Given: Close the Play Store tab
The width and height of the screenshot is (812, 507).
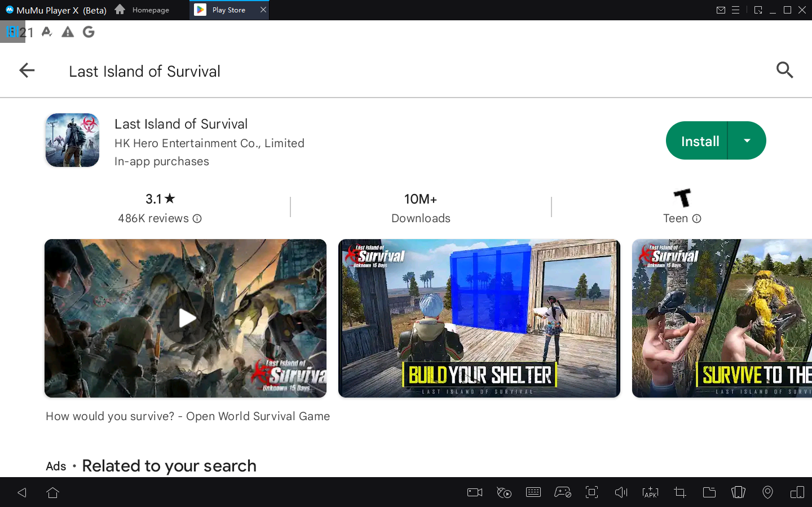Looking at the screenshot, I should (263, 10).
